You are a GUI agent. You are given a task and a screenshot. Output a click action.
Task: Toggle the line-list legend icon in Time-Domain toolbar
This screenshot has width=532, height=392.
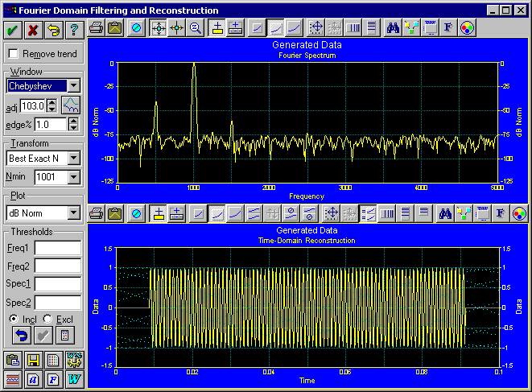tap(368, 214)
